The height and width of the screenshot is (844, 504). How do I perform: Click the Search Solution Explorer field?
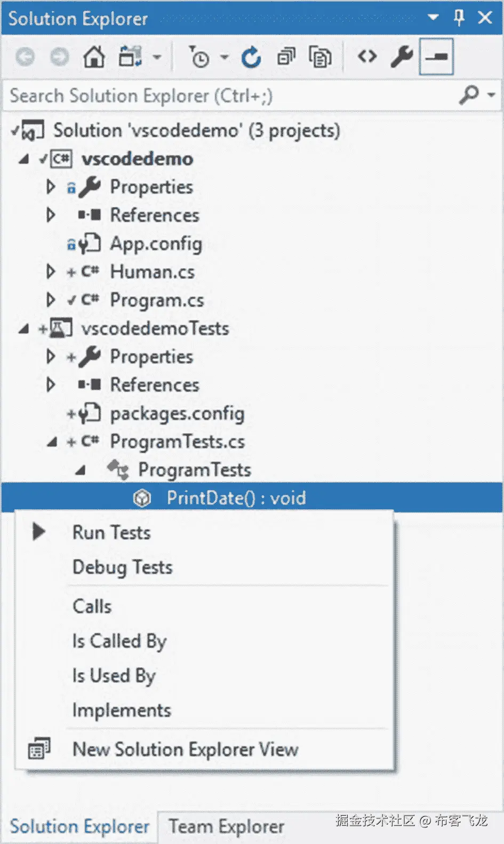click(x=229, y=96)
